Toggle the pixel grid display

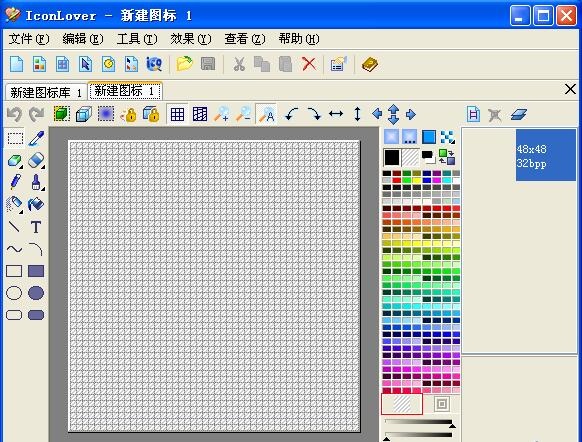tap(177, 114)
